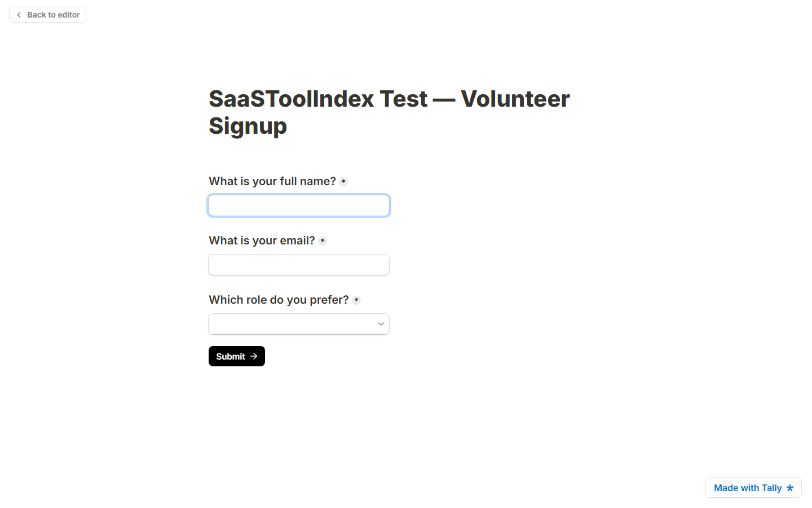Click the word SaaSToolIndex in the form title
812x508 pixels.
pos(292,99)
